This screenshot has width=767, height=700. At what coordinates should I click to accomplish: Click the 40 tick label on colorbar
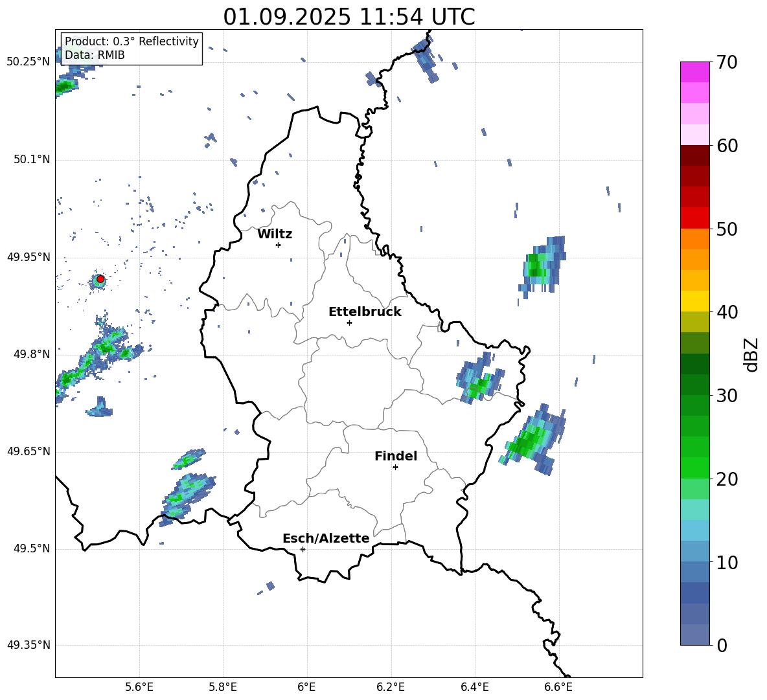(x=726, y=312)
